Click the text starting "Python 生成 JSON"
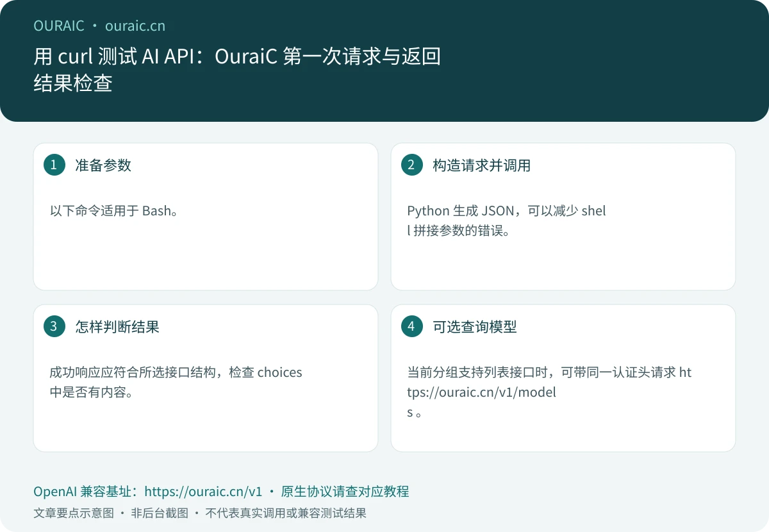 click(506, 221)
